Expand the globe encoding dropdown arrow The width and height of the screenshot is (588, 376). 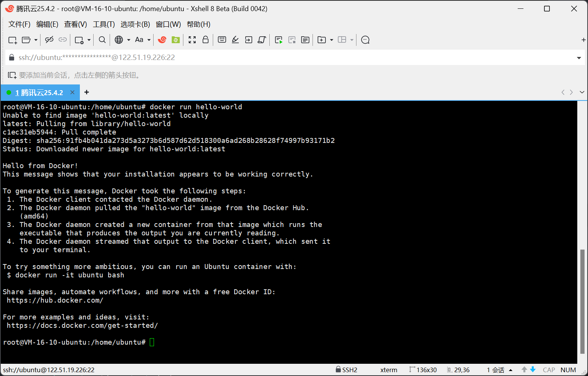(129, 40)
